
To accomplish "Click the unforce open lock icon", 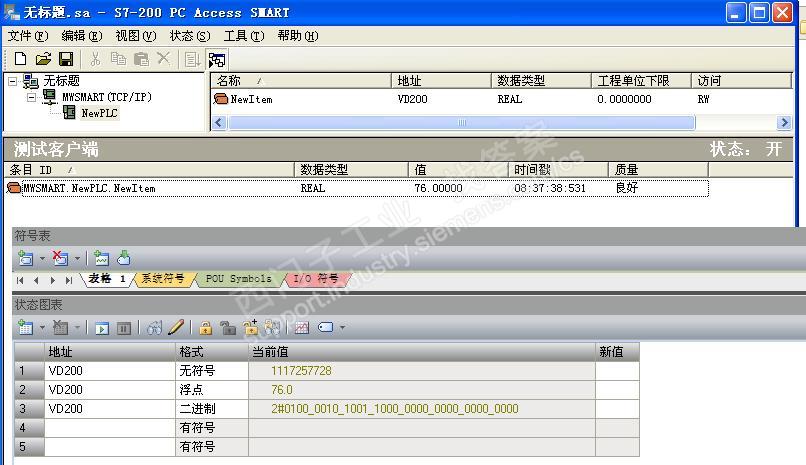I will tap(228, 328).
